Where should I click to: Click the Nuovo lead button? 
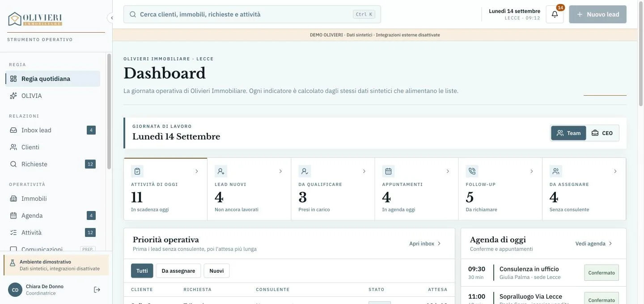pyautogui.click(x=598, y=14)
